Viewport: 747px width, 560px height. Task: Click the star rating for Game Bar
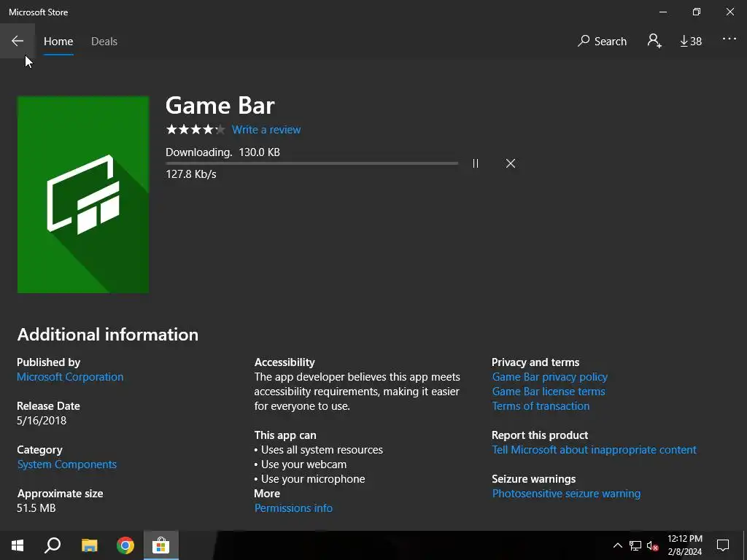(x=196, y=130)
